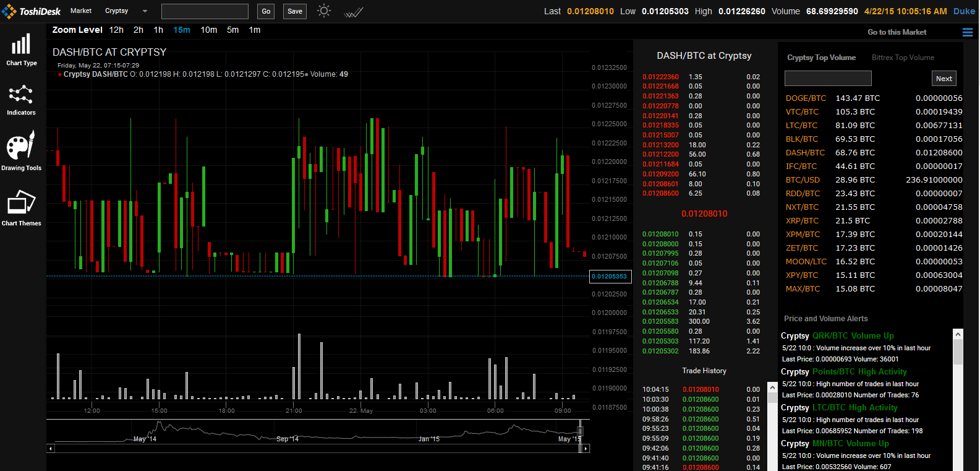Screen dimensions: 980x471
Task: Set zoom level to 1h
Action: (x=158, y=30)
